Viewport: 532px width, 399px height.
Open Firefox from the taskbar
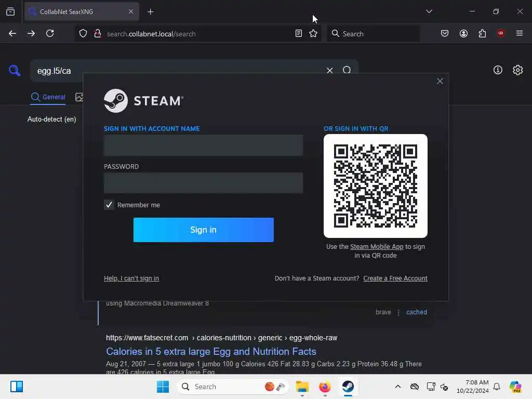coord(325,387)
